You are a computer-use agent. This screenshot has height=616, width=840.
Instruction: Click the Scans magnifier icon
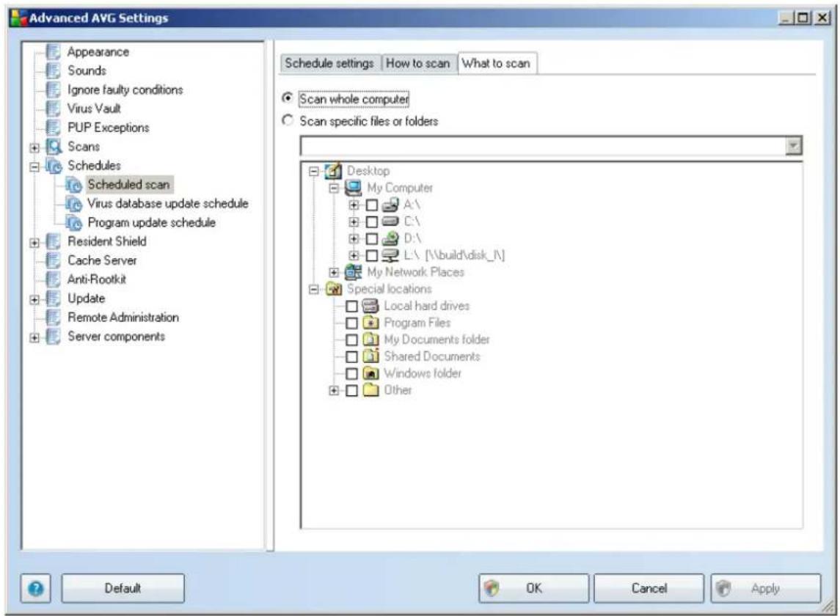click(54, 146)
